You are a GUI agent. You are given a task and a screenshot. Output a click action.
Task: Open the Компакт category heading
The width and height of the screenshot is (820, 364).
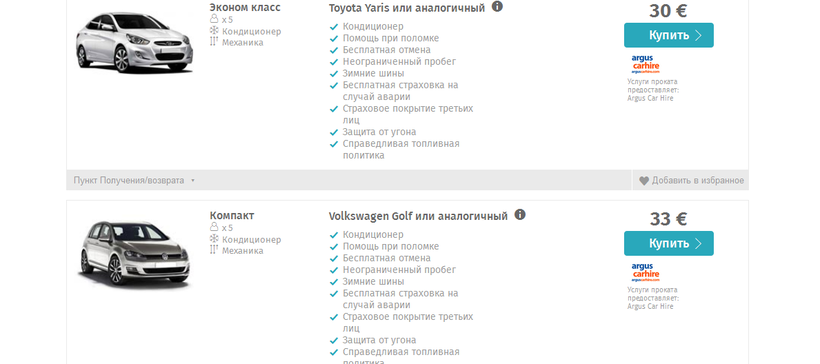coord(232,215)
